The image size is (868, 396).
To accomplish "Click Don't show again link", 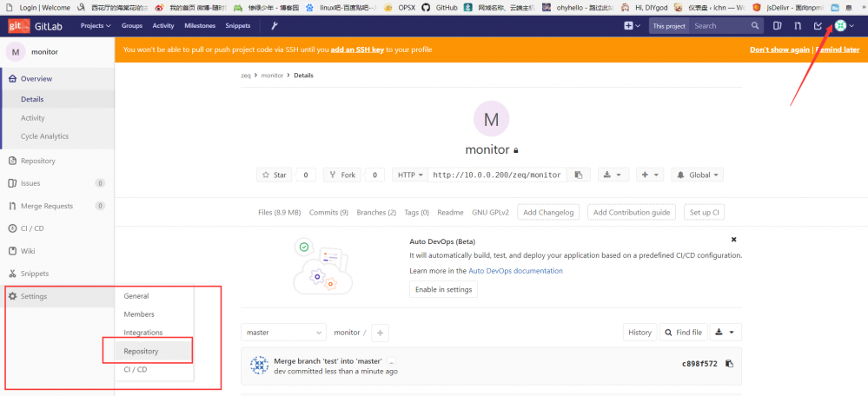I will (779, 49).
